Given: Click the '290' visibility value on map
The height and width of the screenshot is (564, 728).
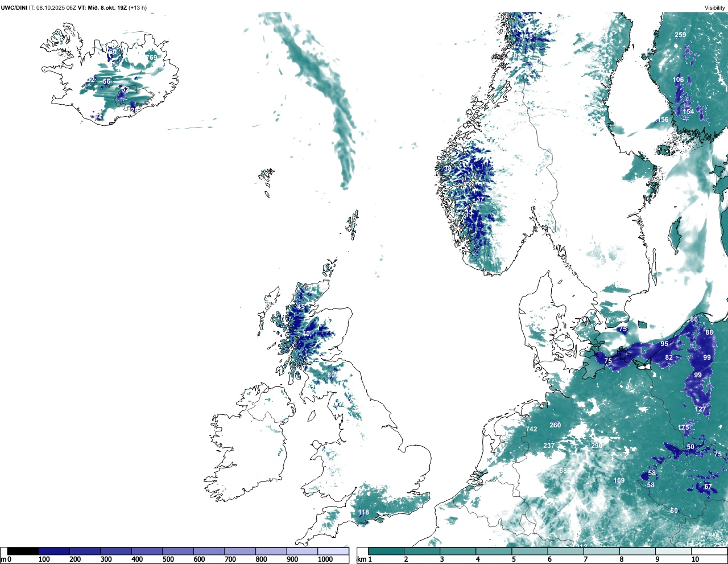Looking at the screenshot, I should [596, 446].
